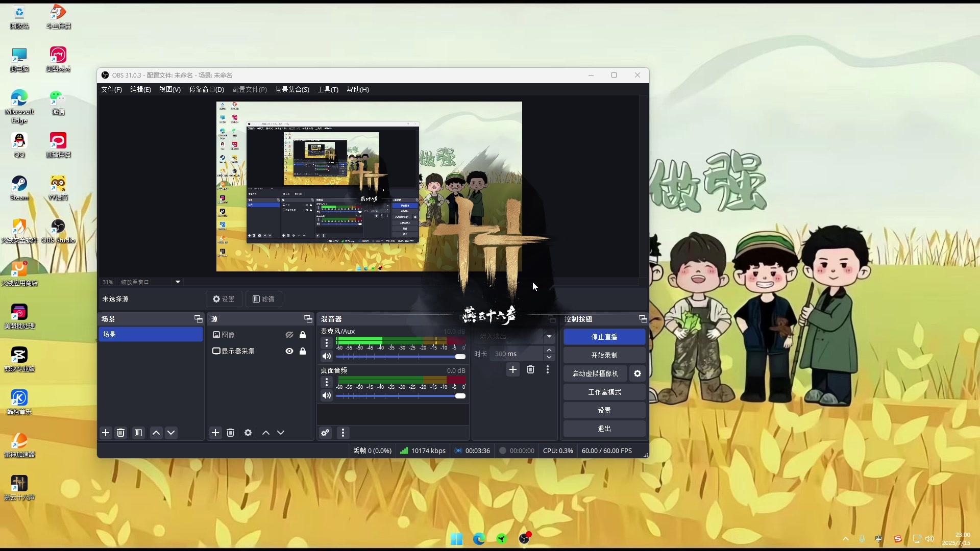Remove transition trash icon
980x551 pixels.
531,369
